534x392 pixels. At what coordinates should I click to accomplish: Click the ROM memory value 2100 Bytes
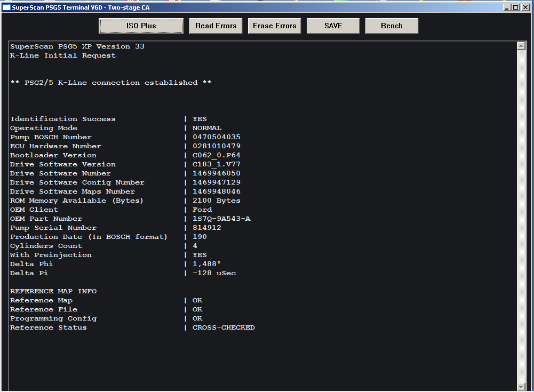tap(217, 201)
